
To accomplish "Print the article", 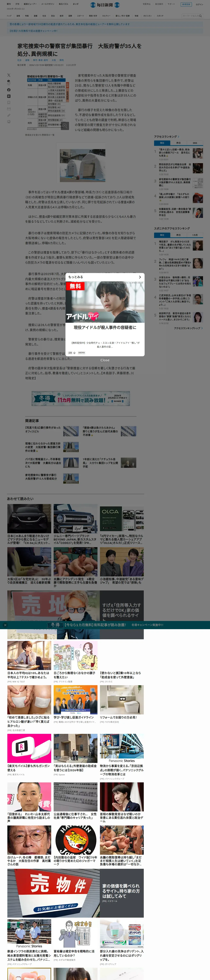I will [x=9, y=122].
